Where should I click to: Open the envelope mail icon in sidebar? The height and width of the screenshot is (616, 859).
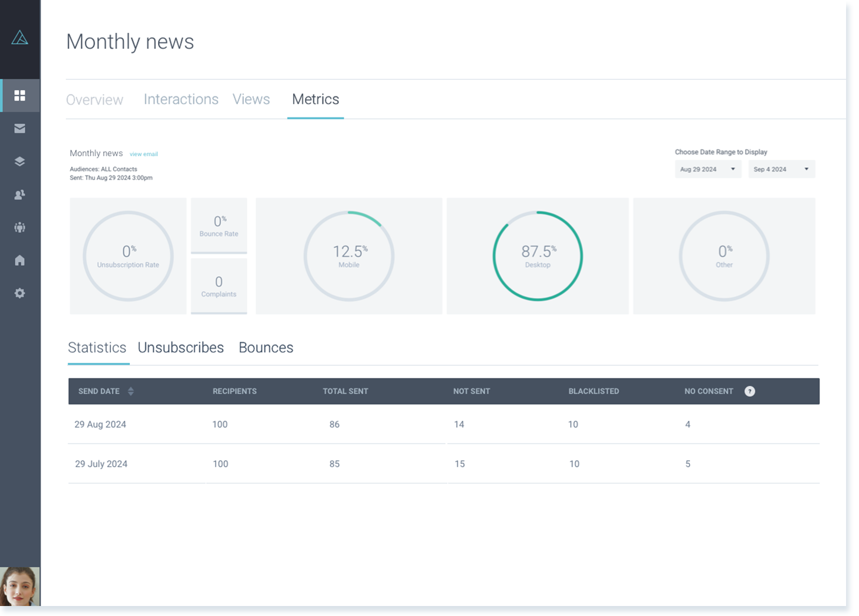(20, 128)
